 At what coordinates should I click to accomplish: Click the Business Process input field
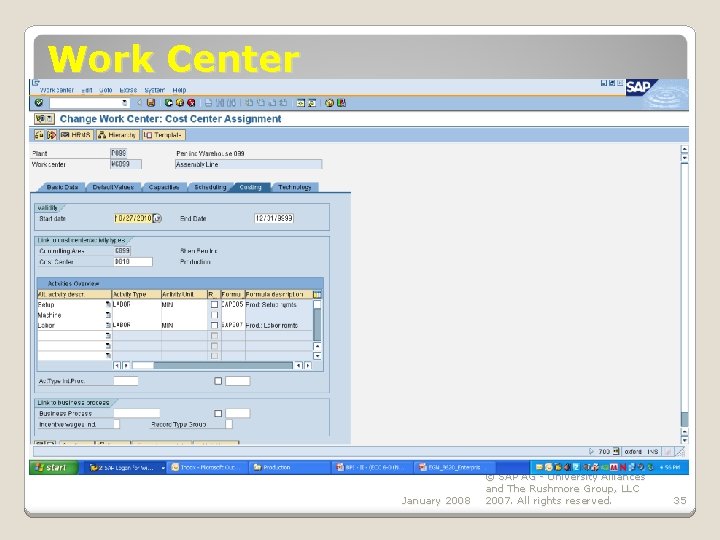click(137, 413)
